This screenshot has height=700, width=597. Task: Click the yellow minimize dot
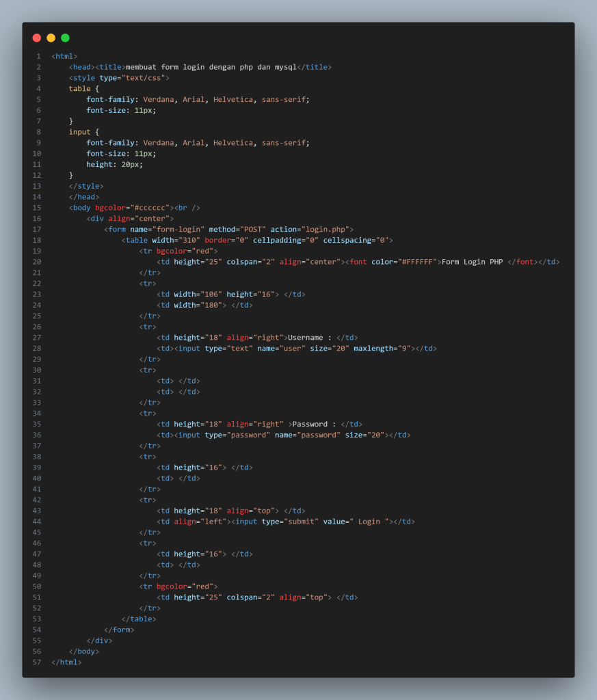click(x=51, y=38)
